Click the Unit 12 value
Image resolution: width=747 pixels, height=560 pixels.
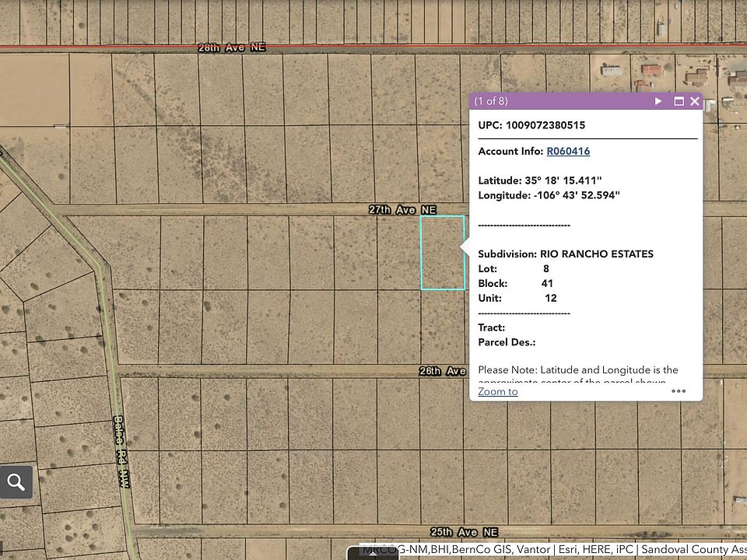point(551,298)
